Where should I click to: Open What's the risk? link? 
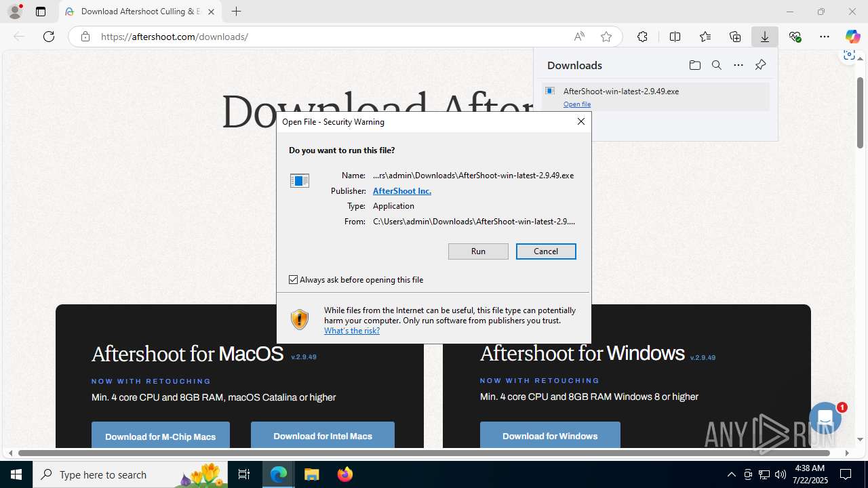(x=352, y=331)
